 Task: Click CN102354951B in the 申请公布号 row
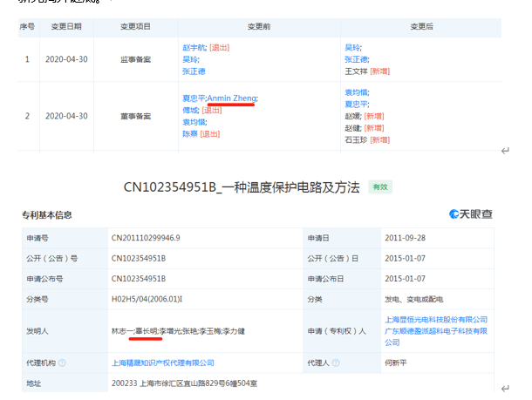coord(139,279)
